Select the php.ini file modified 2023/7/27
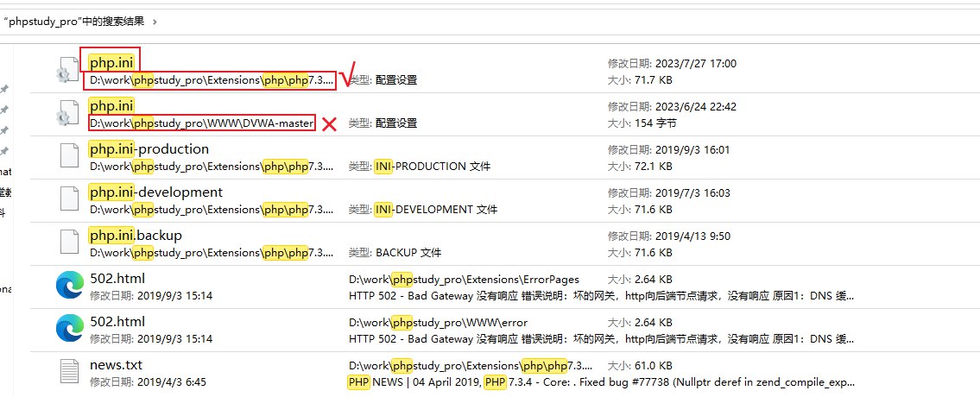980x397 pixels. (x=112, y=62)
